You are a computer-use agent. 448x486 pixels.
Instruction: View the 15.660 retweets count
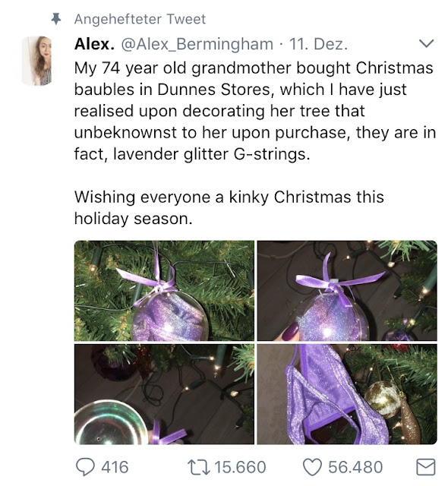click(x=240, y=467)
